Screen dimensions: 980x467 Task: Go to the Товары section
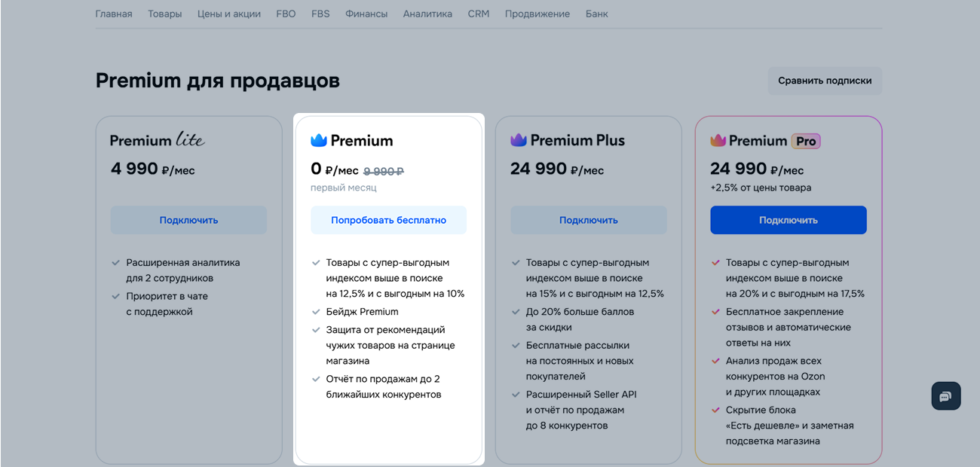pyautogui.click(x=164, y=14)
